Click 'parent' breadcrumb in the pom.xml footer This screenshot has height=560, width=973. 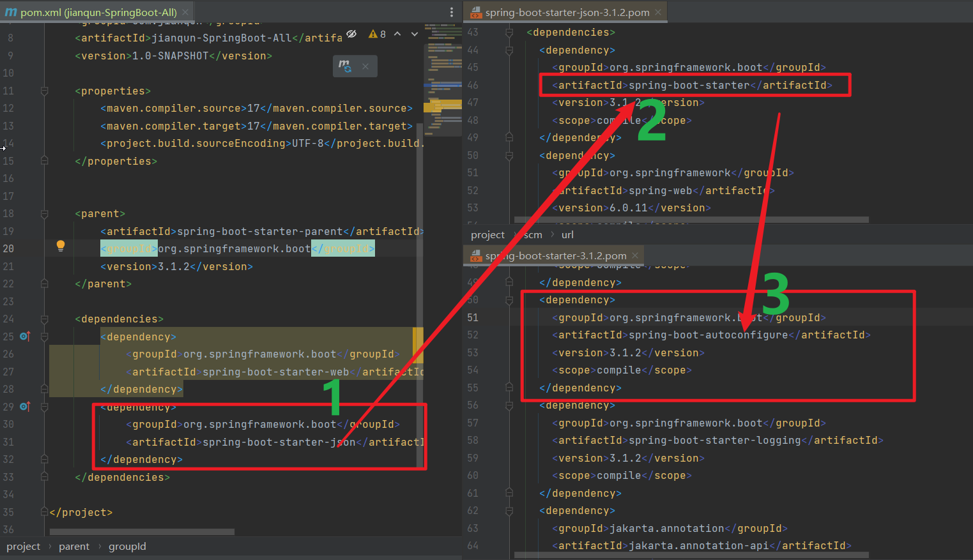coord(74,547)
